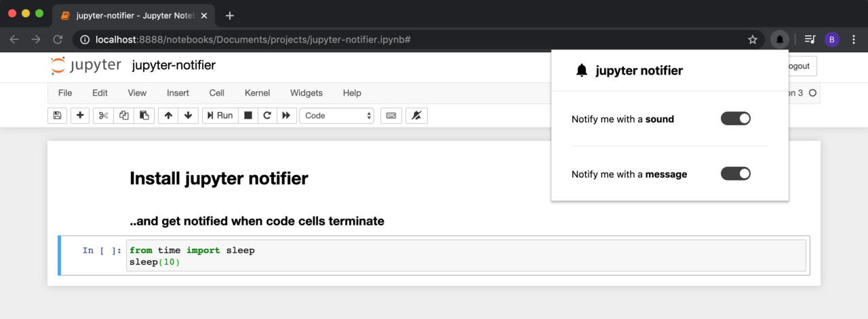This screenshot has width=868, height=319.
Task: Interrupt the kernel with the stop icon
Action: (x=248, y=115)
